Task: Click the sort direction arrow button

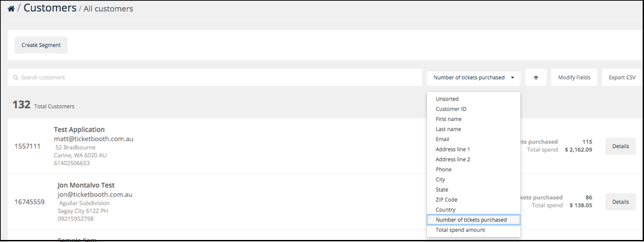Action: coord(536,77)
